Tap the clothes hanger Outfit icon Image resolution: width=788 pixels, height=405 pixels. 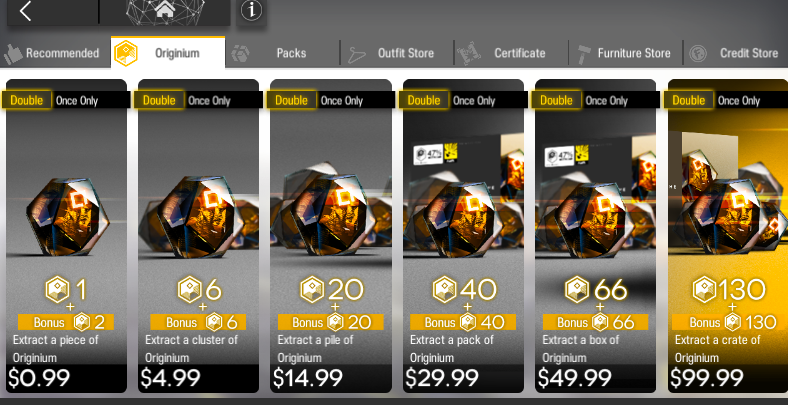[357, 54]
